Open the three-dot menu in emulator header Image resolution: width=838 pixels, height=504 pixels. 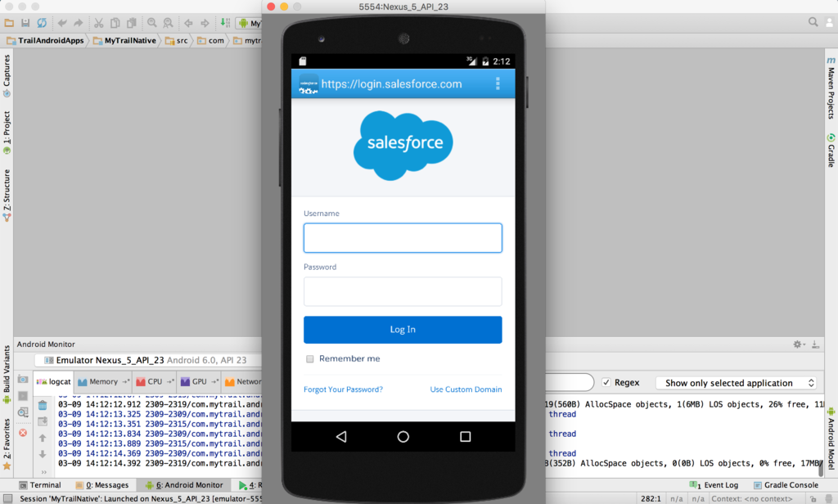(x=498, y=83)
